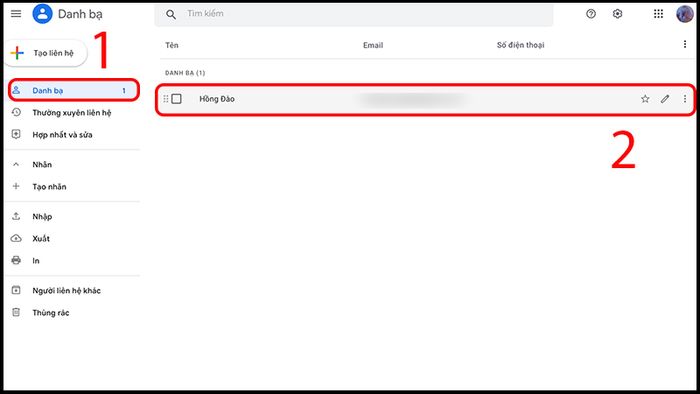Screen dimensions: 700x394
Task: Open Người liên hệ khác
Action: (67, 290)
